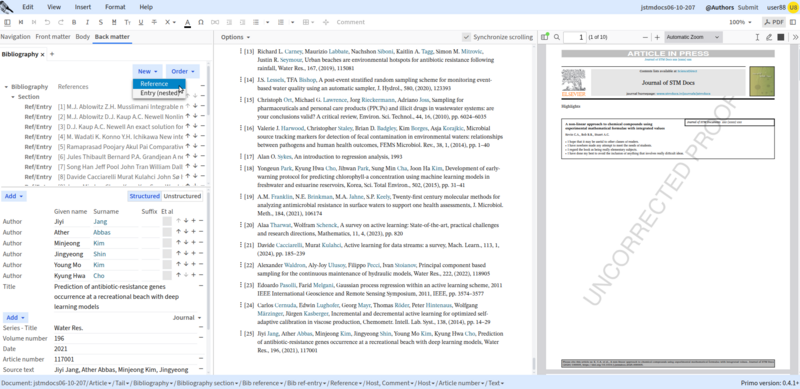Click the Jang surname link in reference 25

coord(273,333)
